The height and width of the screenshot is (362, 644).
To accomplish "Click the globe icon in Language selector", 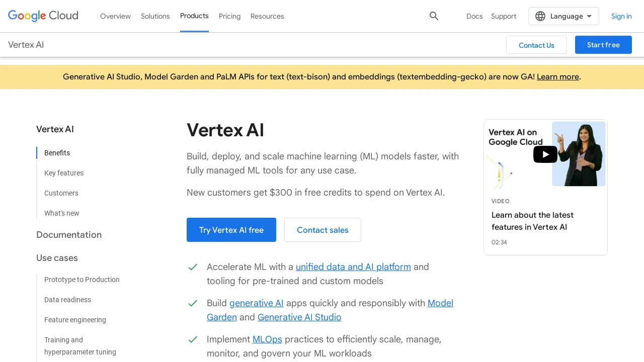I will pyautogui.click(x=540, y=16).
